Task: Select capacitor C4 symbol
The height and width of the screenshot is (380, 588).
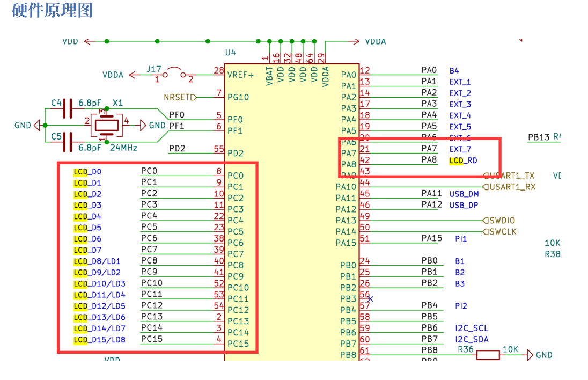Action: 68,109
